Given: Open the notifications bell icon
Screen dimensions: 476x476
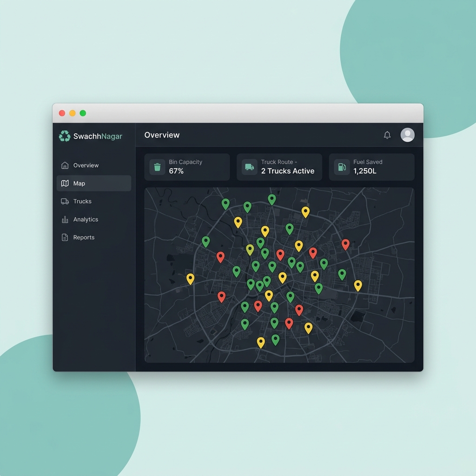Looking at the screenshot, I should pyautogui.click(x=387, y=135).
